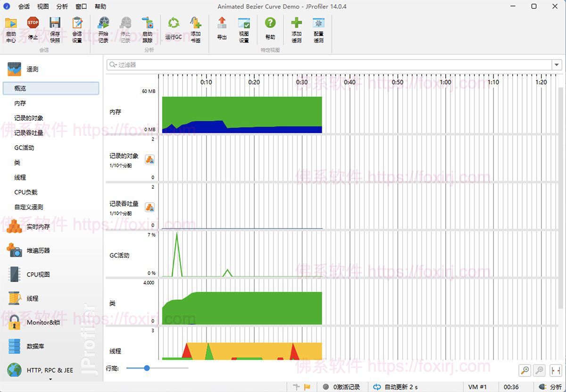566x392 pixels.
Task: Select CPU负载 in the sidebar
Action: pos(25,192)
